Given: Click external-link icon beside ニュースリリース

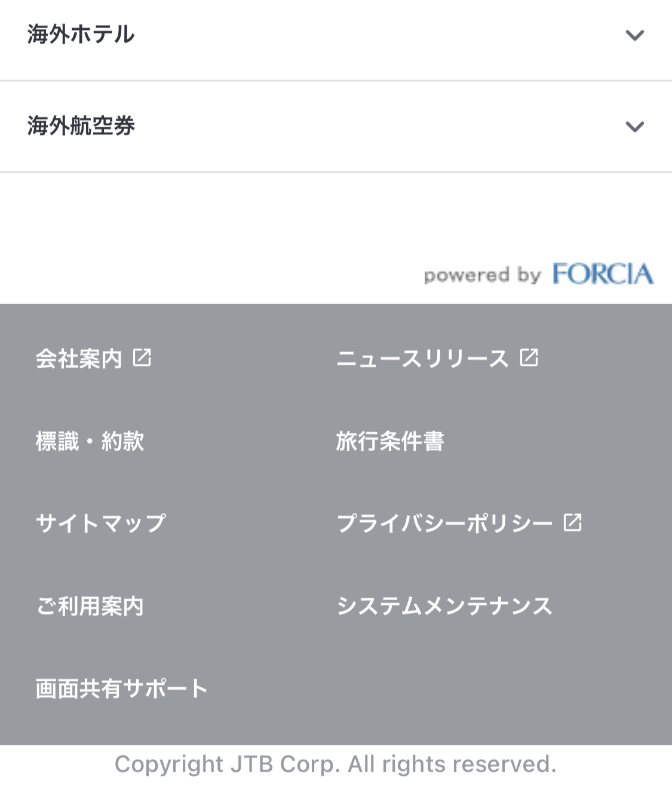Looking at the screenshot, I should tap(529, 357).
